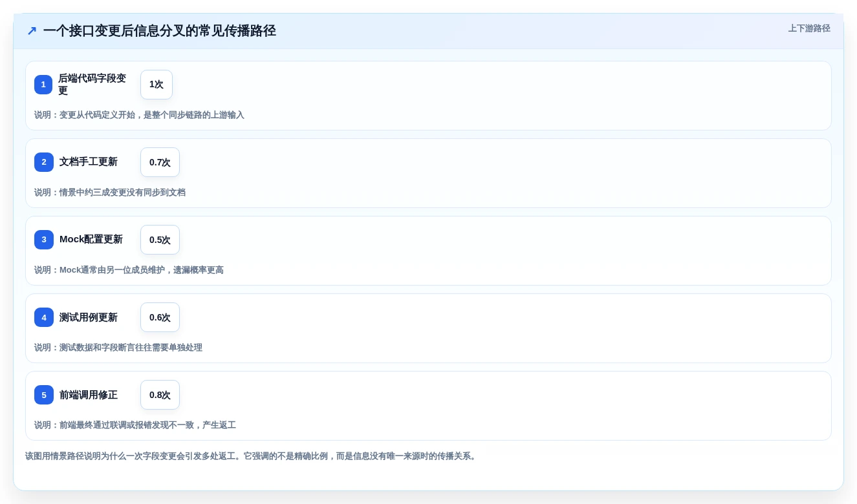This screenshot has height=504, width=857.
Task: Click step number badge 1
Action: tap(43, 85)
